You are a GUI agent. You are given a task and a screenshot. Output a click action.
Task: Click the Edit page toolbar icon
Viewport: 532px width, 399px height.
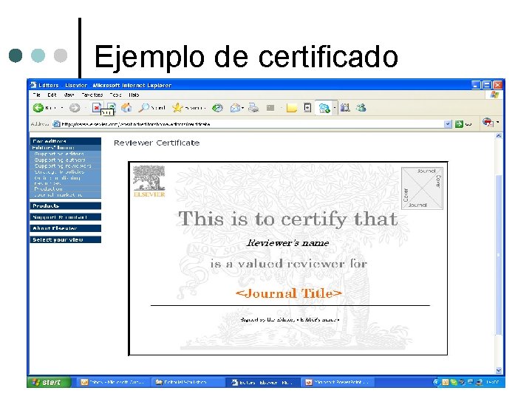click(x=270, y=108)
